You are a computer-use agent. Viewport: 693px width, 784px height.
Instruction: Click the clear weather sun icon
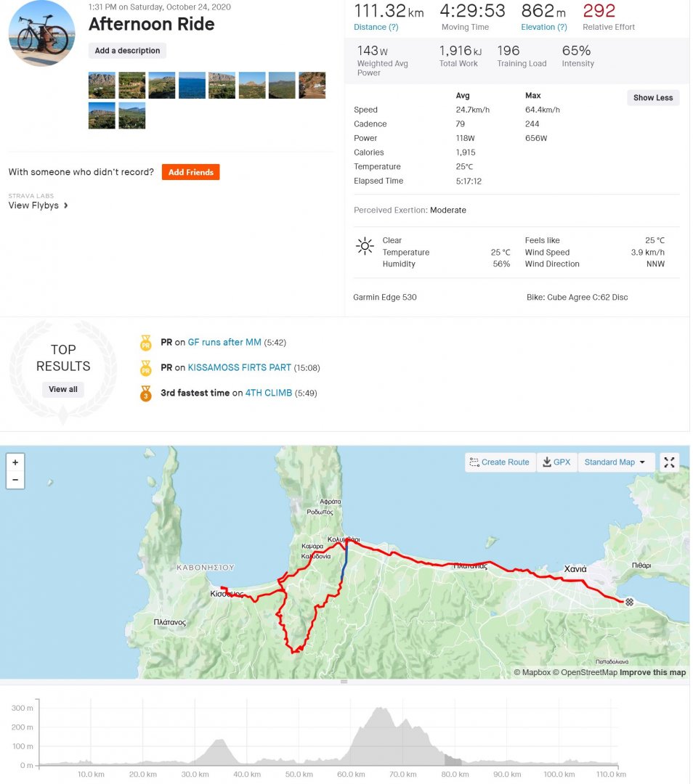(364, 245)
